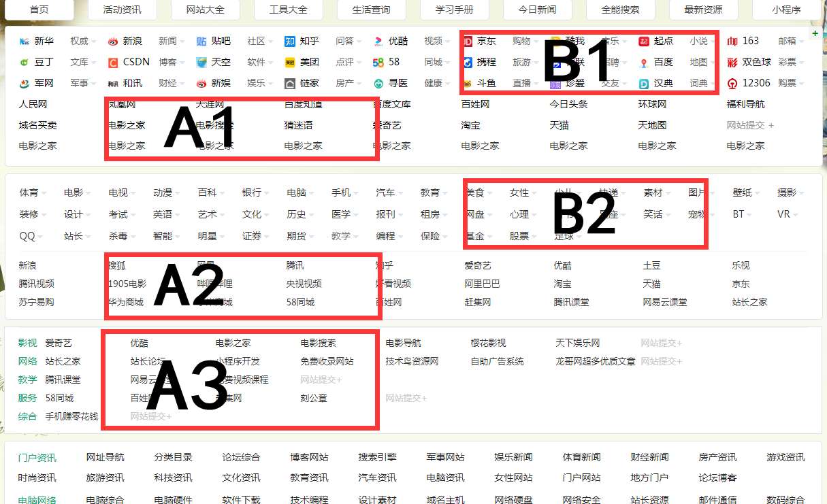
Task: Visit the 今日头条 link
Action: 568,105
